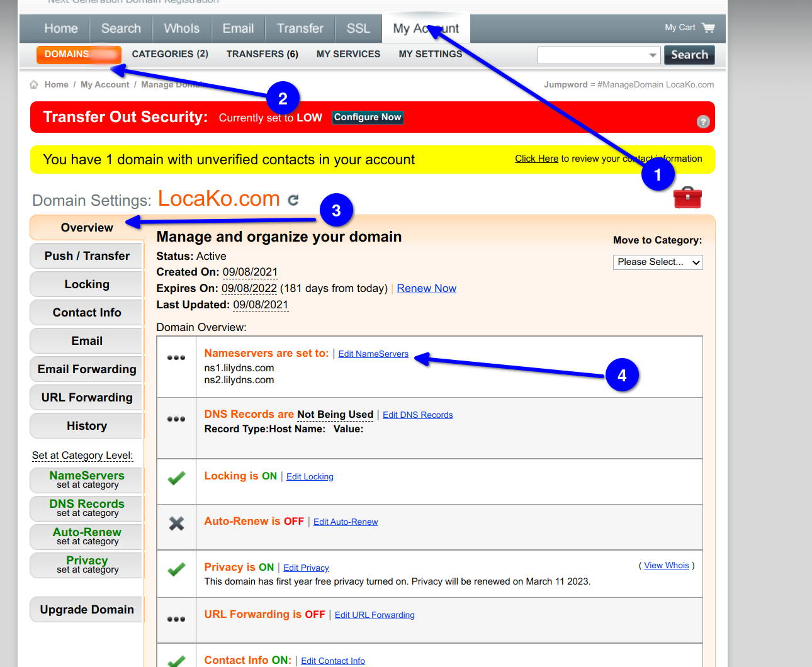Click the Not Being Used DNS status
Screen dimensions: 812x667
point(335,414)
